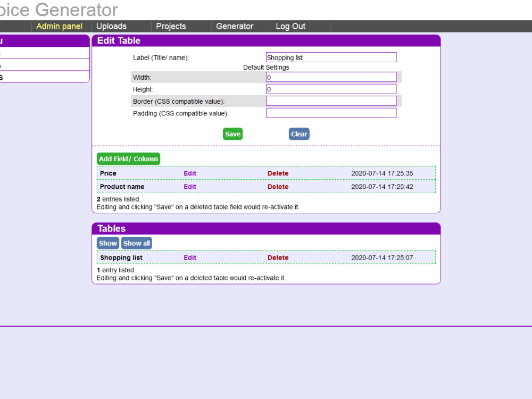Screen dimensions: 532x399
Task: Delete the Shopping list table entry
Action: [278, 257]
